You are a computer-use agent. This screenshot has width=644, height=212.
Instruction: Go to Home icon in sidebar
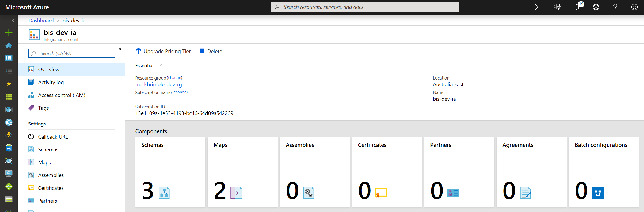[9, 45]
